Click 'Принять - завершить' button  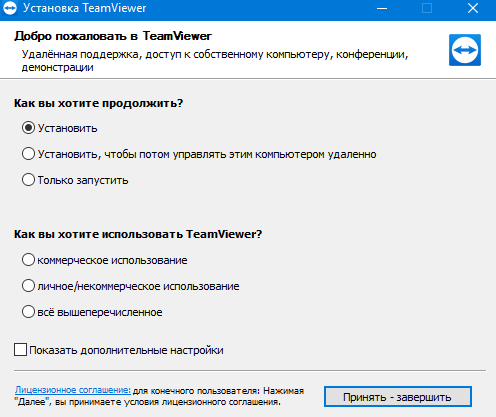tap(398, 397)
